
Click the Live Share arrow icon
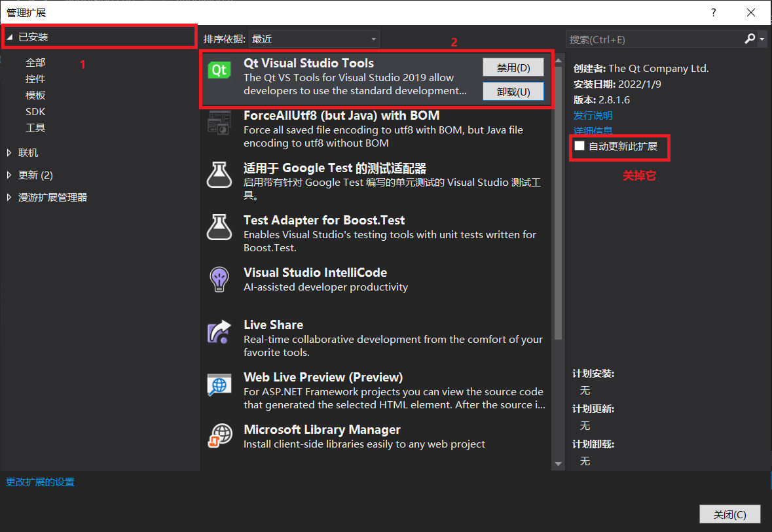[x=219, y=332]
